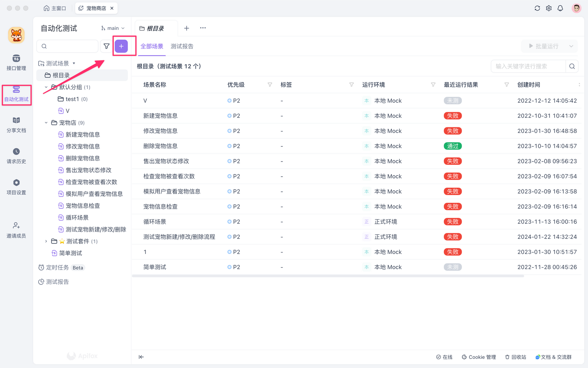This screenshot has width=588, height=368.
Task: Open the 回收站 from the status bar
Action: (x=515, y=357)
